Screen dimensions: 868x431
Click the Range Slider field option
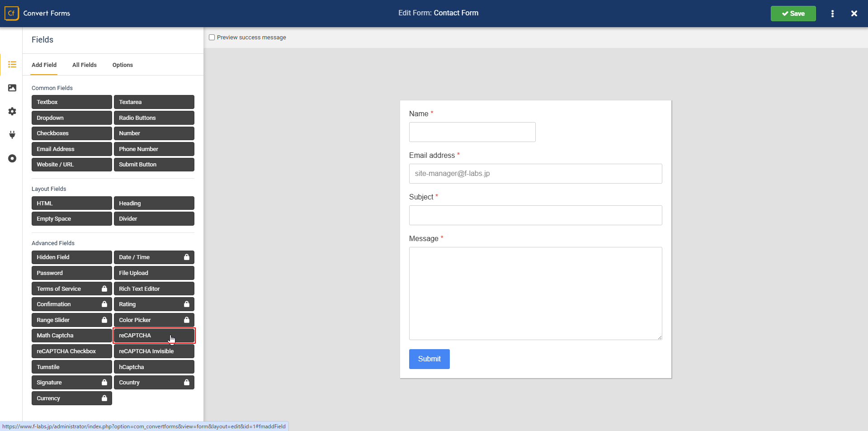coord(71,320)
